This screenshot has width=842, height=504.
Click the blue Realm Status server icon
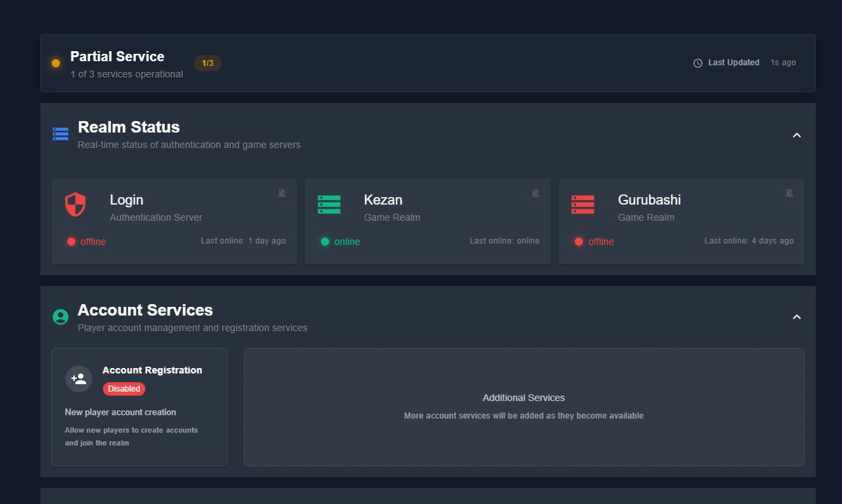[x=61, y=134]
